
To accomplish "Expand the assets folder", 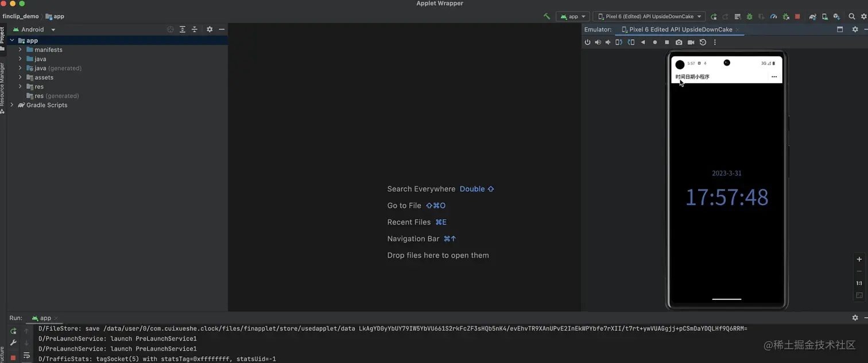I will pyautogui.click(x=20, y=77).
